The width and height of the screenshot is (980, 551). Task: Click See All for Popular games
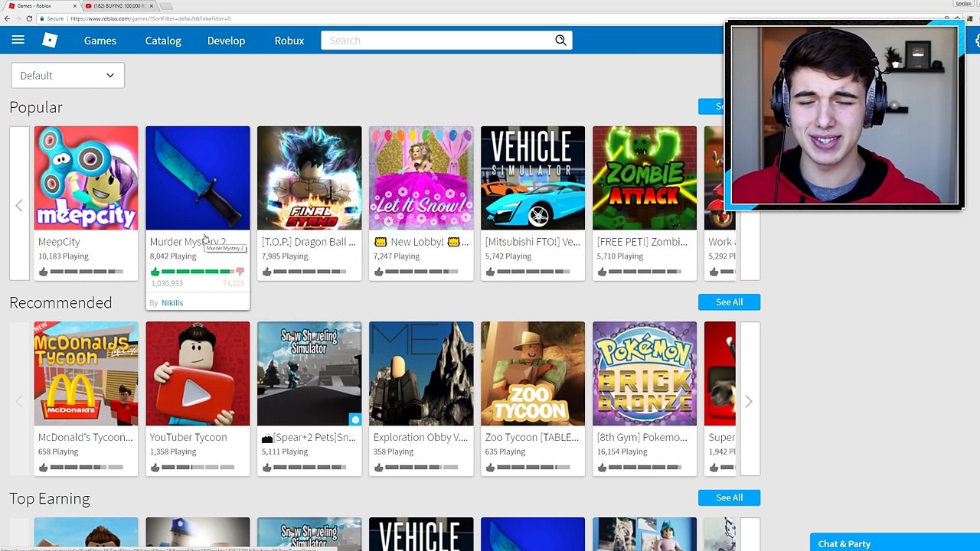tap(711, 106)
